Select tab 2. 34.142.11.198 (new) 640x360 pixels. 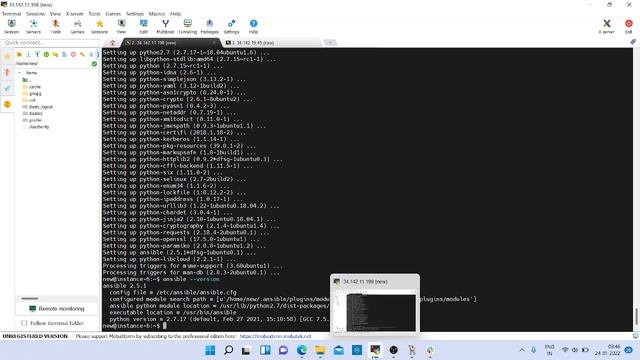point(171,42)
